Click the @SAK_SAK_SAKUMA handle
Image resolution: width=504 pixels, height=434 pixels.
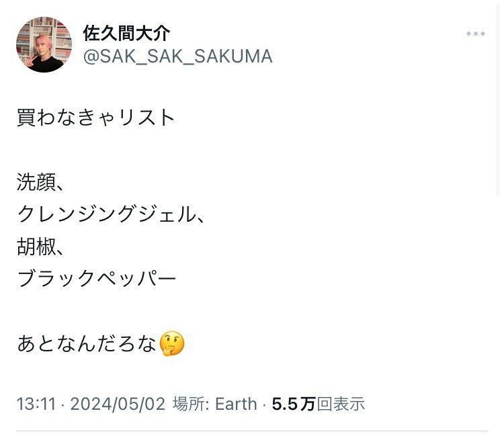point(177,56)
